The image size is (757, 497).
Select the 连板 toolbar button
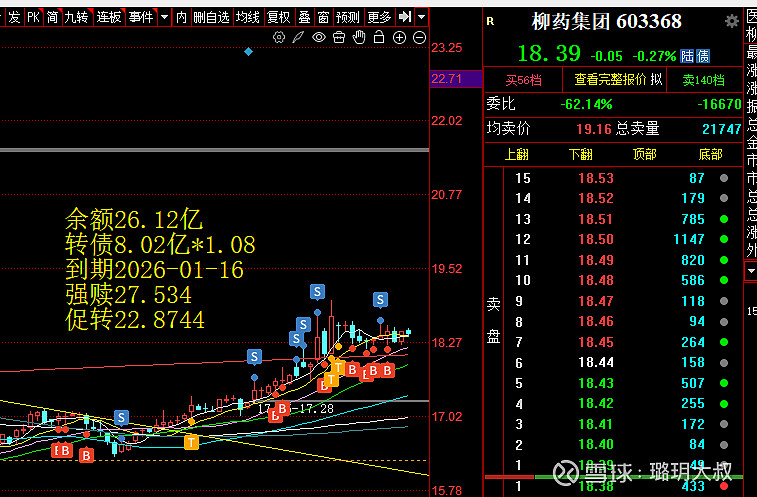click(x=109, y=17)
